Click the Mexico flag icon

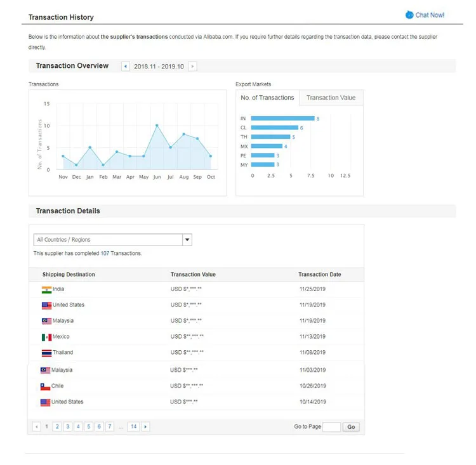[46, 337]
